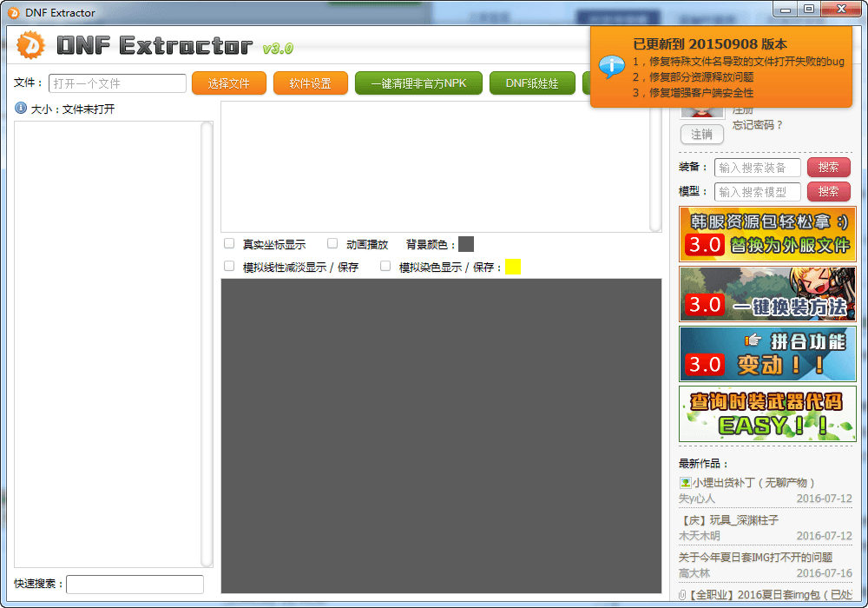Open 查询时装武器代码 EASY banner
Viewport: 868px width, 608px height.
767,413
